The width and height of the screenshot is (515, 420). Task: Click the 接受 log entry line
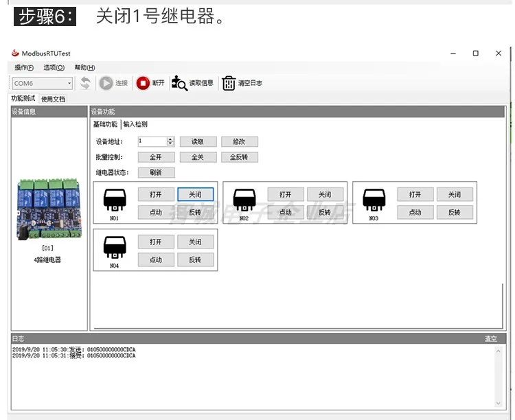tap(74, 355)
